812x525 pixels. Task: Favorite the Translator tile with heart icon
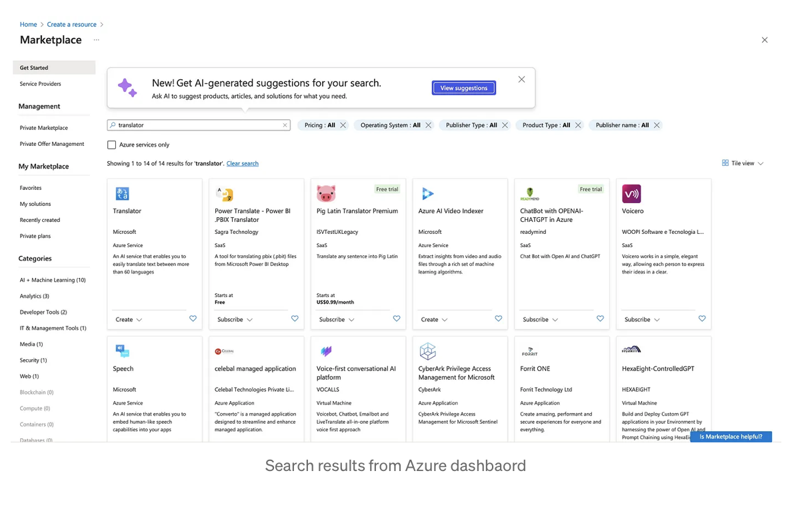click(193, 319)
